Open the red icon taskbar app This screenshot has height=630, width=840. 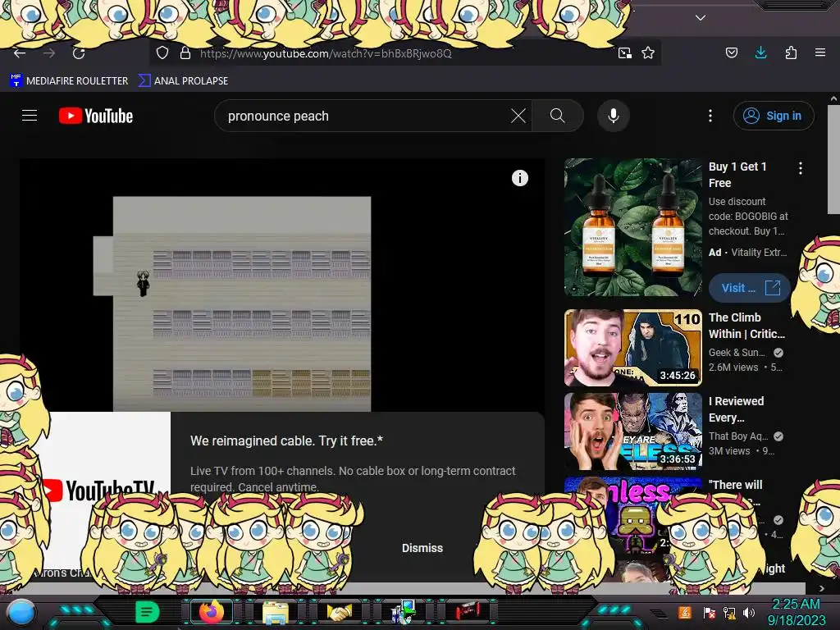[x=468, y=612]
